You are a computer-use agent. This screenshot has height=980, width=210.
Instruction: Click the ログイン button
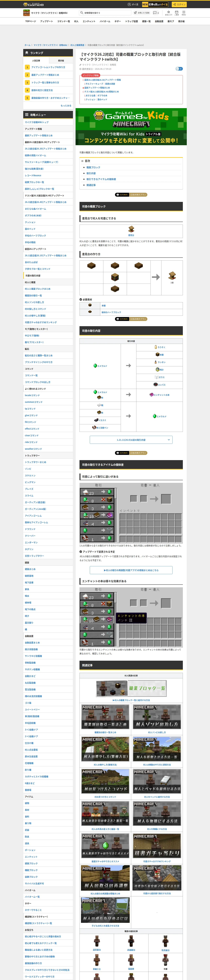(x=179, y=5)
